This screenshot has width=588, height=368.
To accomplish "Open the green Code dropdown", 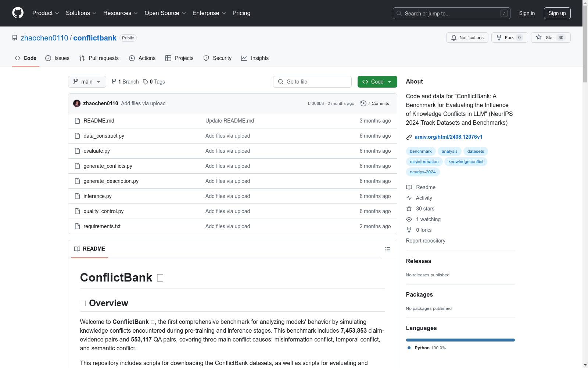I will [x=377, y=82].
